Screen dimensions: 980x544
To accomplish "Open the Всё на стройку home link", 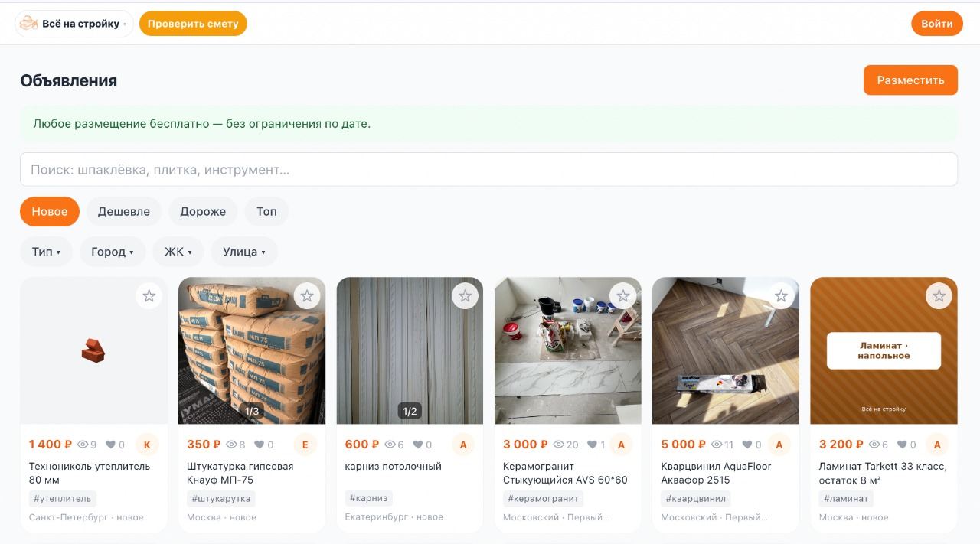I will point(74,24).
